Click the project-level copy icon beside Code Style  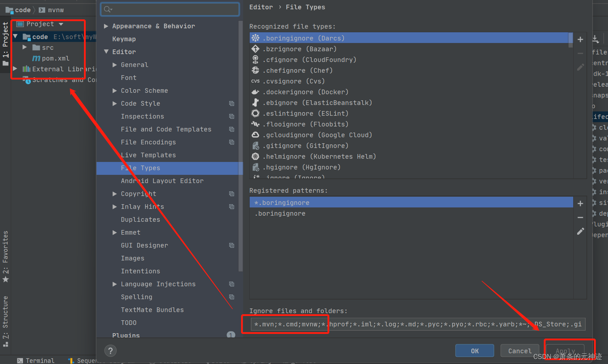[232, 104]
